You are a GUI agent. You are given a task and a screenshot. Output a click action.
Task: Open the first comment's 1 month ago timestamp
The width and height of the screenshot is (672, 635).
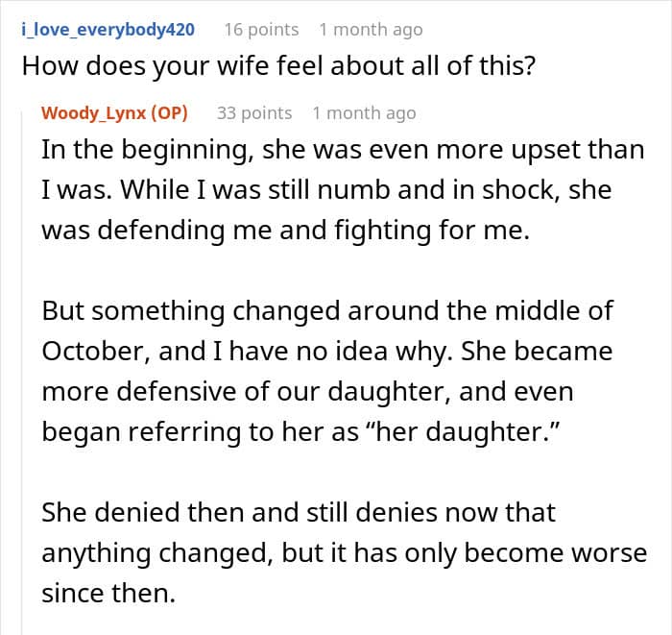(x=371, y=29)
